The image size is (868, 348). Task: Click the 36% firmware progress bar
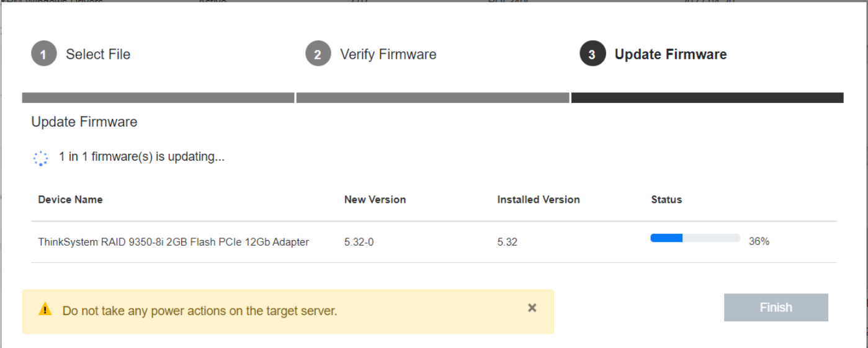[695, 238]
